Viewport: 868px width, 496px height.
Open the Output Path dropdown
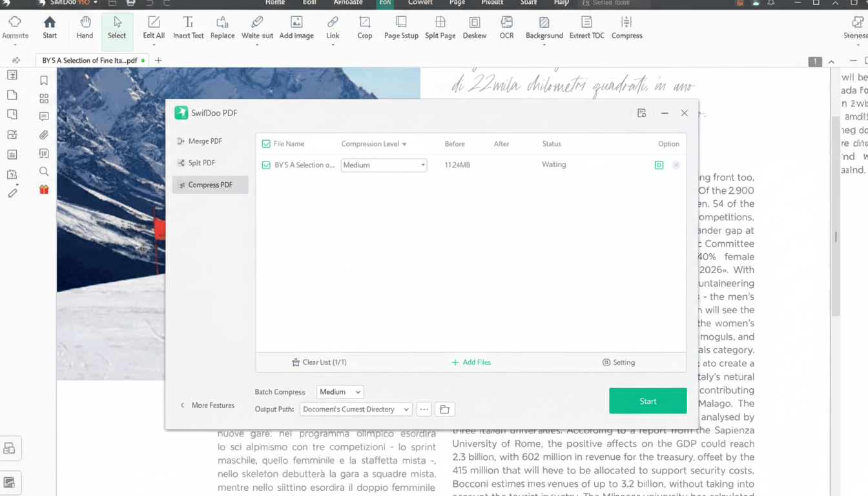(355, 409)
